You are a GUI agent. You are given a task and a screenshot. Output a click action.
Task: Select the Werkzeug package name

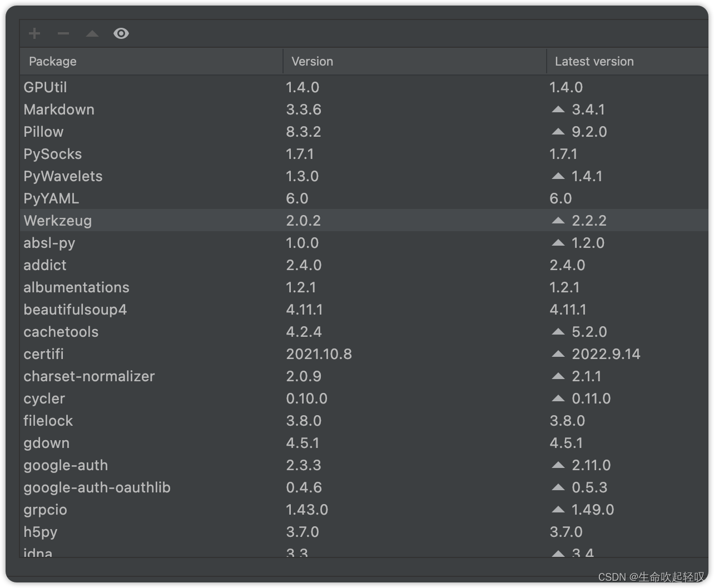[x=58, y=221]
